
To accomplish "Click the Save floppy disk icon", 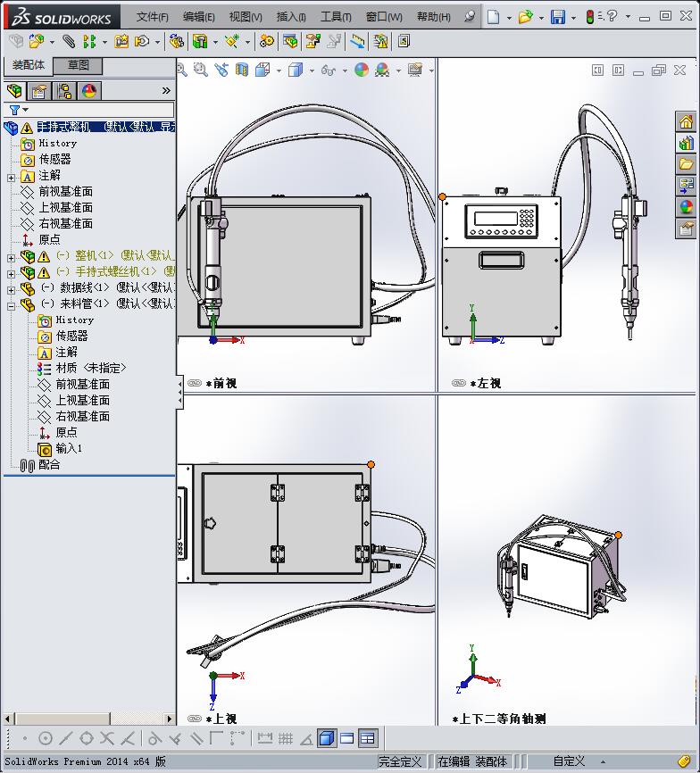I will tap(557, 17).
